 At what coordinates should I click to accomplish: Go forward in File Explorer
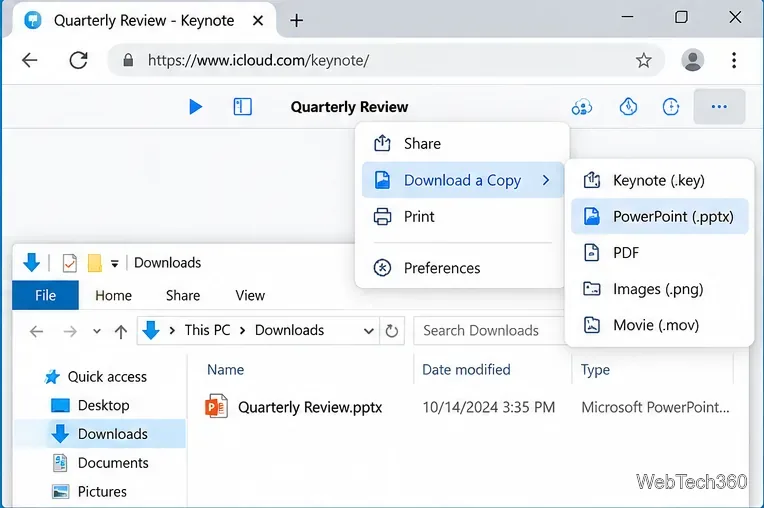70,332
